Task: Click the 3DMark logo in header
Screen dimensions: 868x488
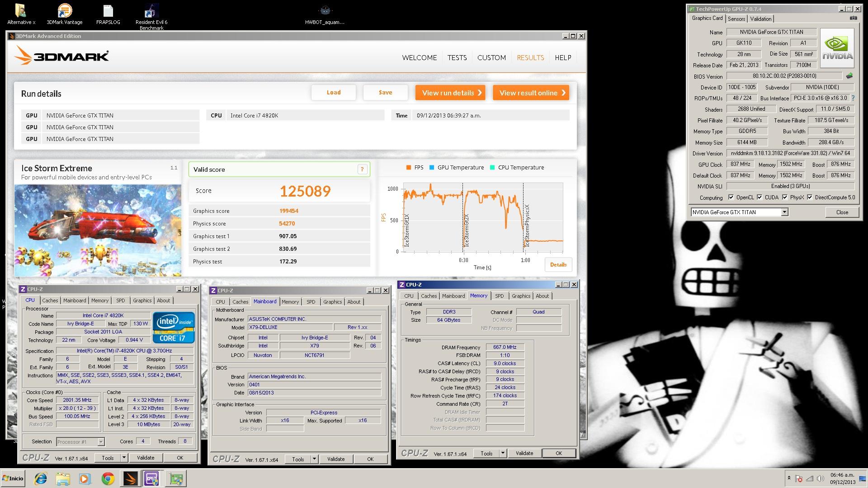Action: 61,56
